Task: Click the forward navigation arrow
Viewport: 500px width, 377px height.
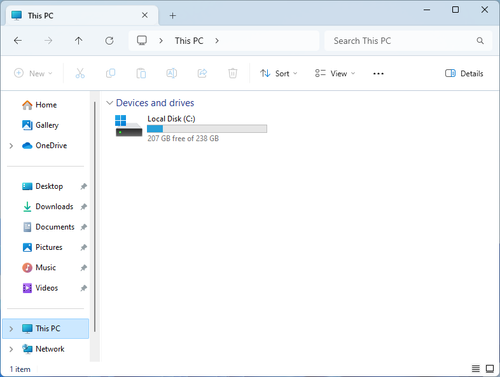Action: tap(48, 41)
